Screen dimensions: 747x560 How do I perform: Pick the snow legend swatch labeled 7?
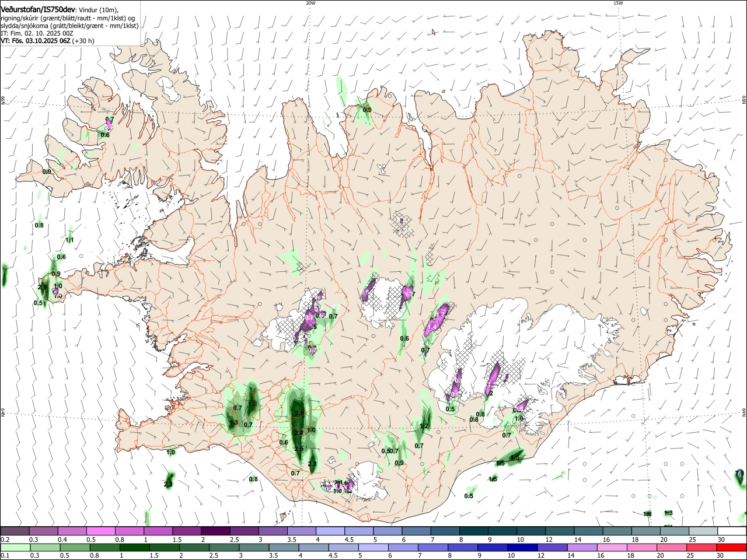click(x=444, y=531)
